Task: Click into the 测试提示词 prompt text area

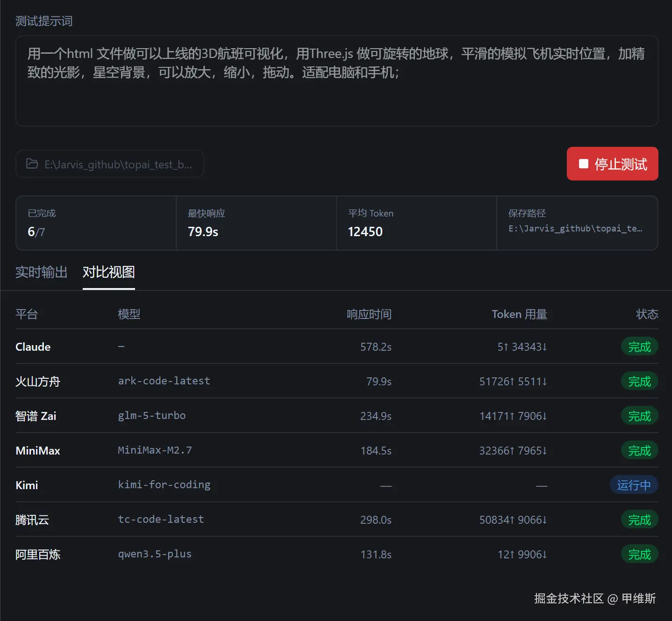Action: click(x=336, y=81)
